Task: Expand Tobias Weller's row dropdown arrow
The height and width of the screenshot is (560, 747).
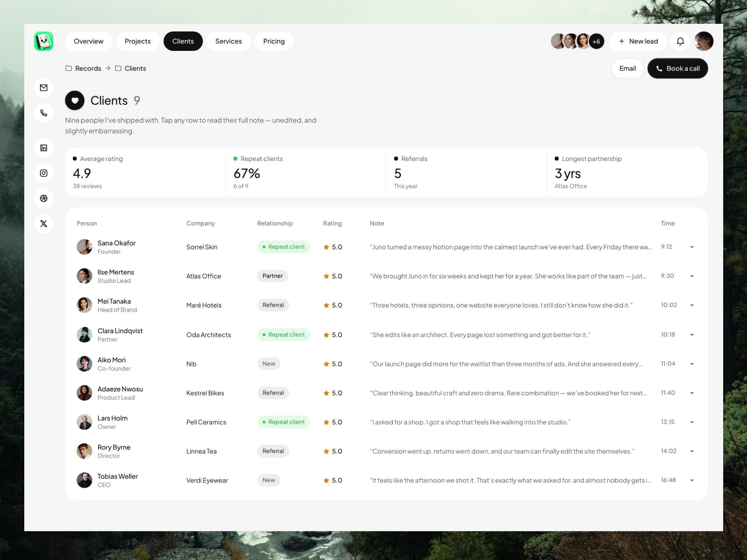Action: tap(692, 480)
